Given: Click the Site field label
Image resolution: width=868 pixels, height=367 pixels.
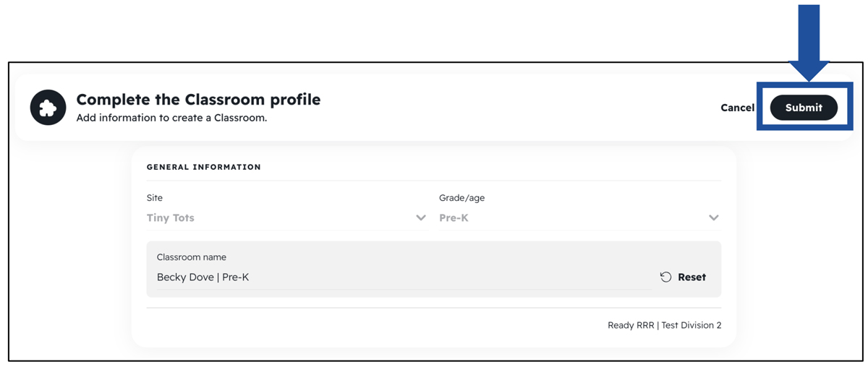Looking at the screenshot, I should [155, 198].
